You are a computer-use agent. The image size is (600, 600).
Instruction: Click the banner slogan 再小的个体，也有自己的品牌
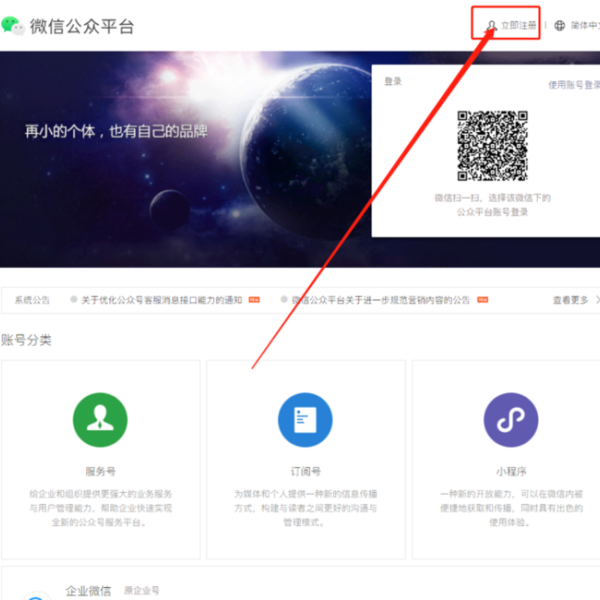116,131
